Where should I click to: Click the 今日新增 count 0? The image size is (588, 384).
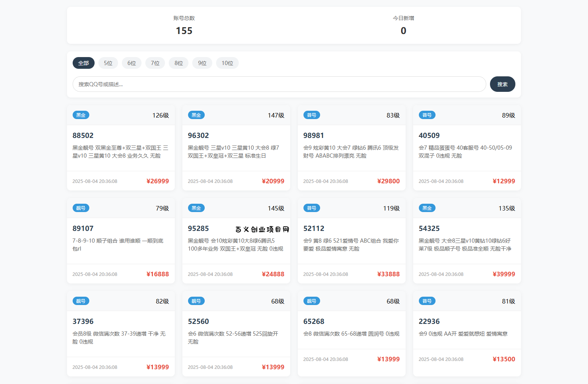click(x=404, y=31)
